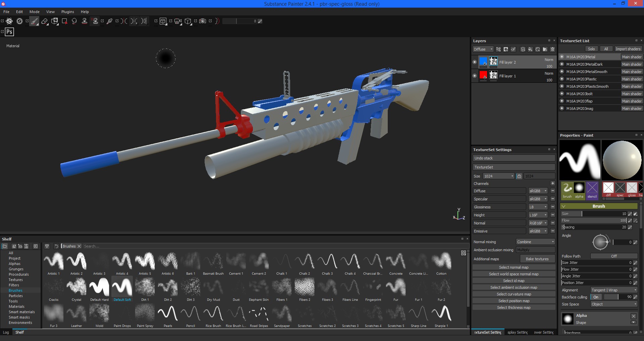Screen dimensions: 644x341
Task: Open the video camera view options icon
Action: [x=178, y=21]
